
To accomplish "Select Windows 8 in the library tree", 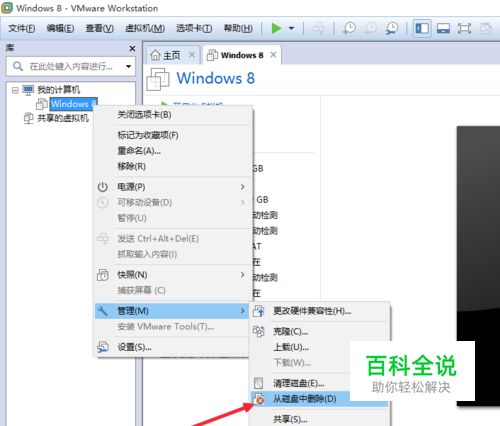I will tap(74, 104).
